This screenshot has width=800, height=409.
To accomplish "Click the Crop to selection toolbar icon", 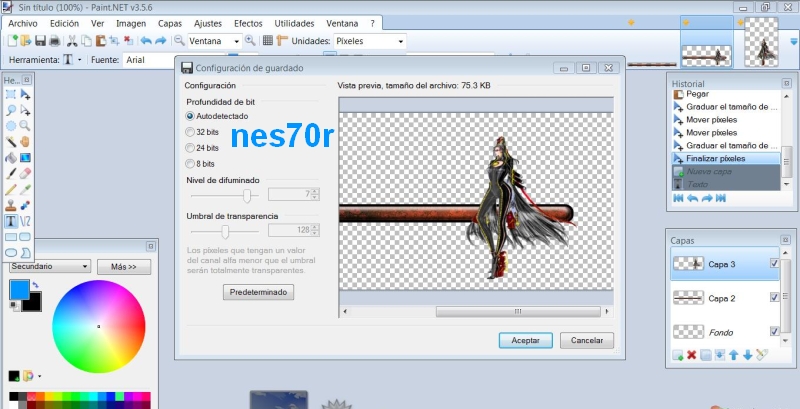I will [114, 41].
